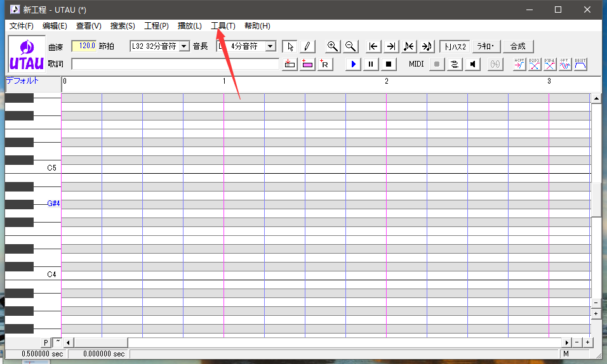Viewport: 607px width, 364px height.
Task: Zoom in with the magnifier plus icon
Action: [x=332, y=46]
